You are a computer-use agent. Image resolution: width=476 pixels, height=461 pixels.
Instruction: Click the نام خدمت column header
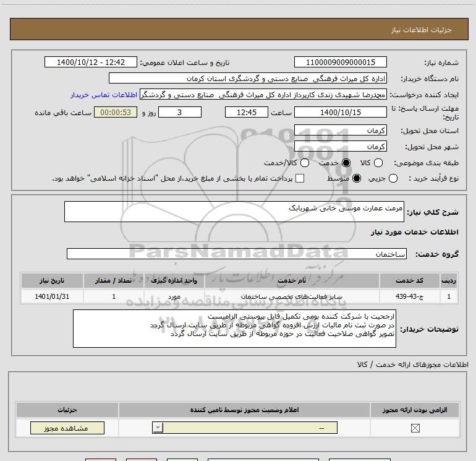292,280
